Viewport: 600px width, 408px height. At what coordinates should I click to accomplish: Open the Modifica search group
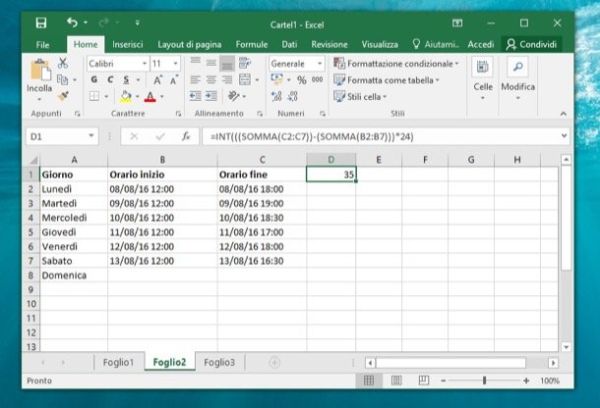point(517,75)
